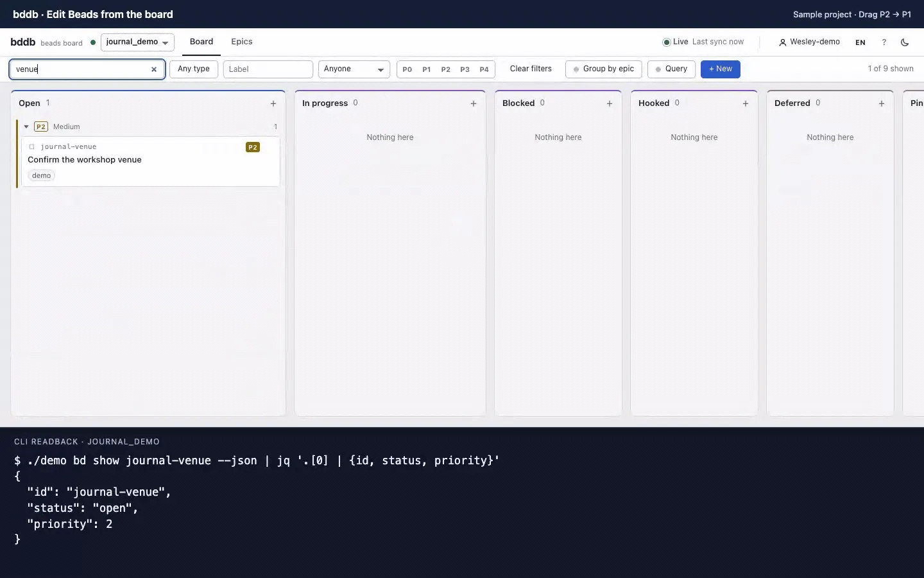Toggle the Group by epic option
This screenshot has width=924, height=578.
pos(604,69)
